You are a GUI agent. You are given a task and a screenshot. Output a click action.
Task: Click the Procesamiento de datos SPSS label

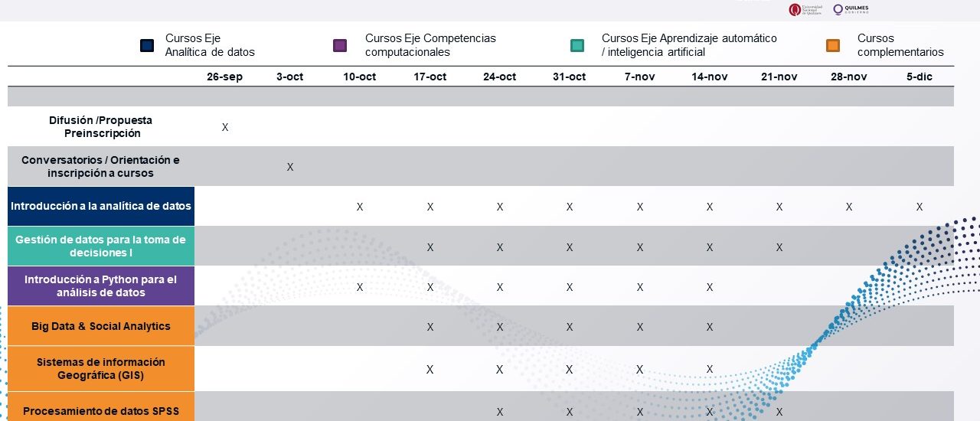pos(101,411)
